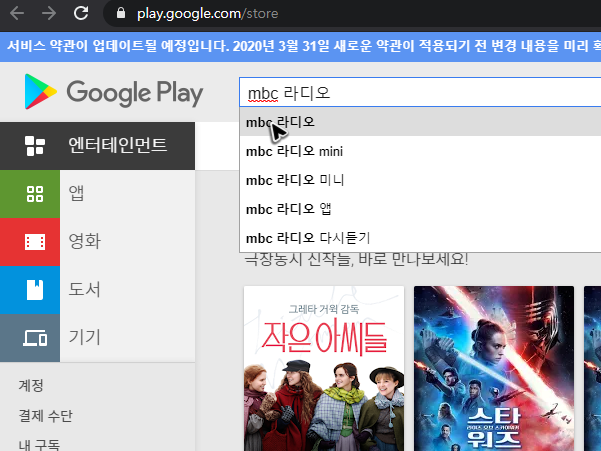Click the browser forward arrow
Image resolution: width=601 pixels, height=451 pixels.
pyautogui.click(x=49, y=13)
